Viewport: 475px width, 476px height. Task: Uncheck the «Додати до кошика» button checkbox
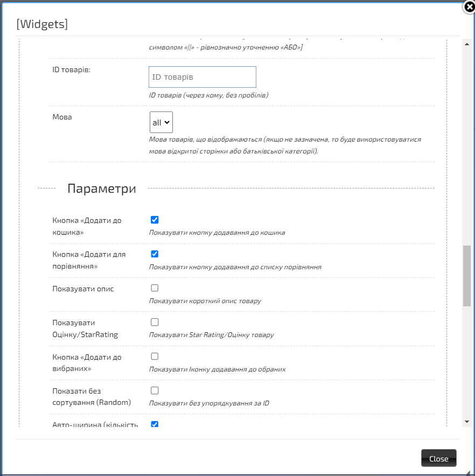click(x=155, y=220)
